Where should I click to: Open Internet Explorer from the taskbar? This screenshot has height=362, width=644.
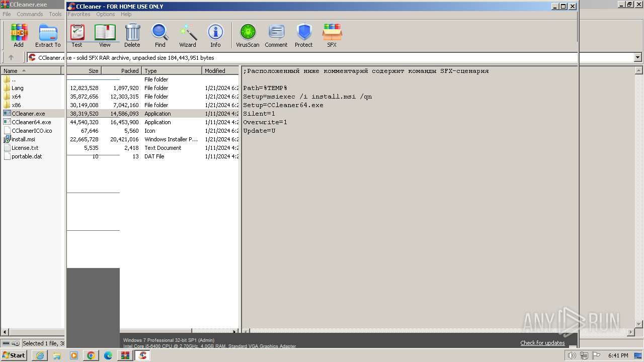(40, 355)
